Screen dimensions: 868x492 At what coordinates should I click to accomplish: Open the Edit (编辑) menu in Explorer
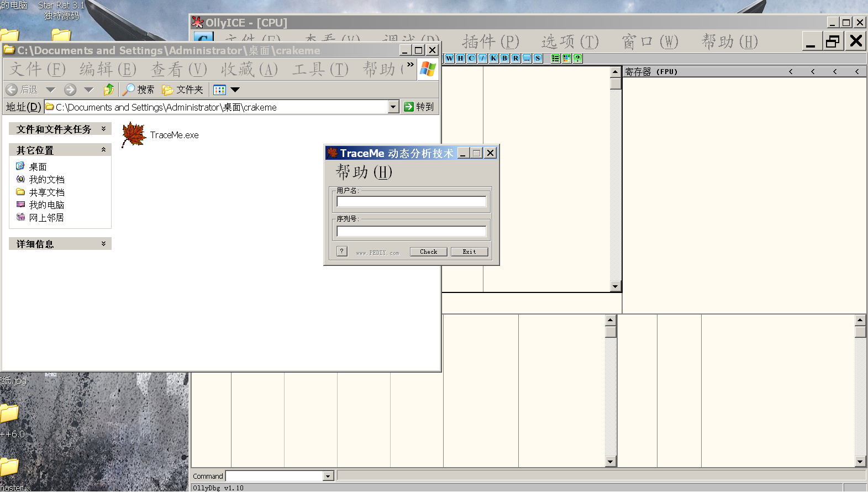tap(108, 69)
